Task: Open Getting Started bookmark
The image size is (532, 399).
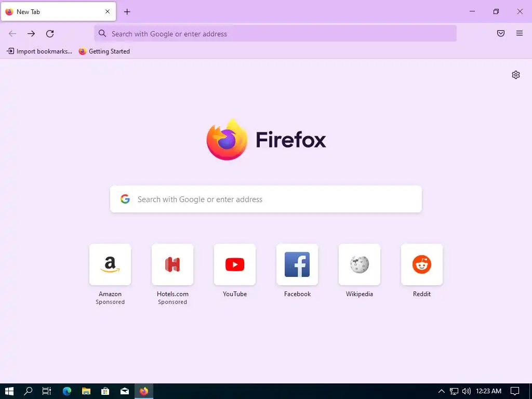Action: pos(104,51)
